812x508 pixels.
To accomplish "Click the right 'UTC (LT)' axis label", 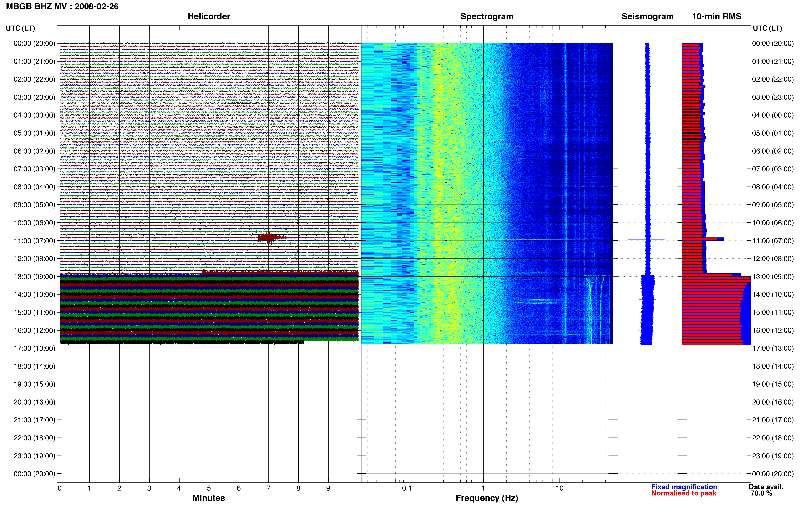I will point(767,28).
